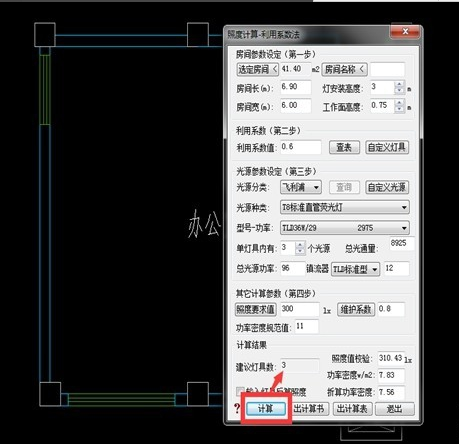Viewport: 459px width, 444px height.
Task: Decrease 工作面高度 with down arrow
Action: (x=399, y=109)
